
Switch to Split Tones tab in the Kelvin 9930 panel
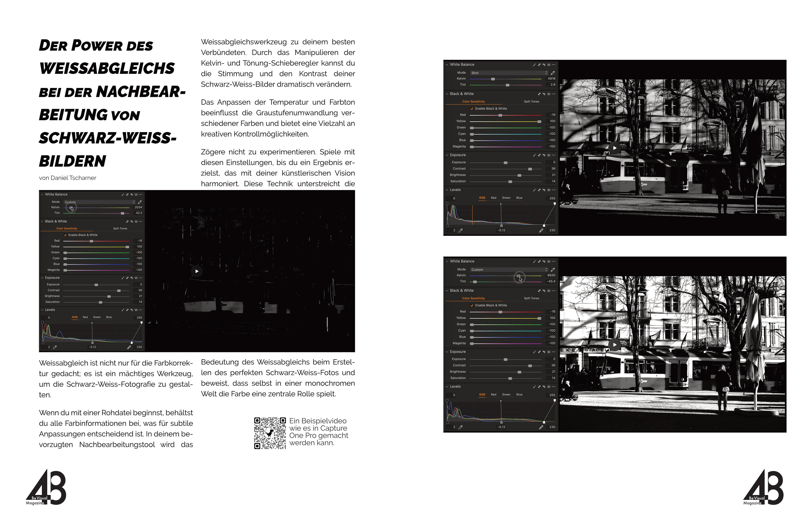coord(531,298)
